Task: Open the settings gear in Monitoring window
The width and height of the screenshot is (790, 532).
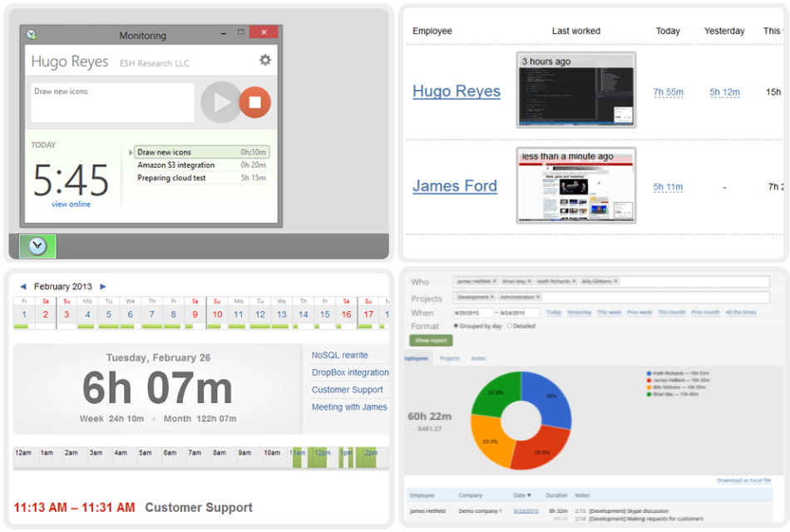Action: click(x=264, y=61)
